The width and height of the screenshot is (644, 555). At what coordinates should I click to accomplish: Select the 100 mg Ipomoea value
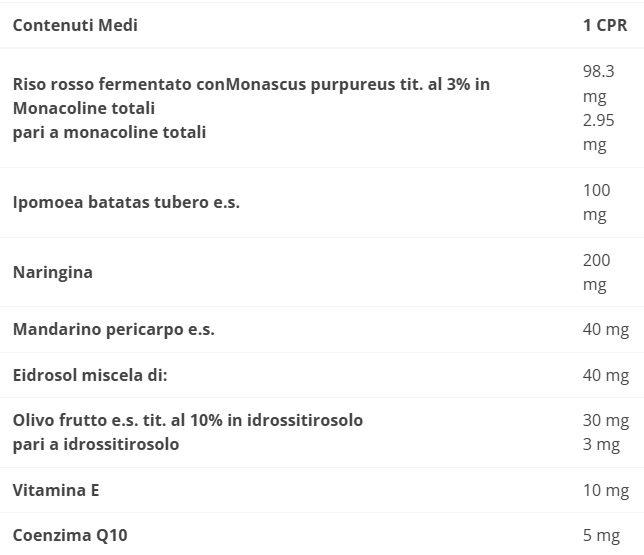pos(596,203)
